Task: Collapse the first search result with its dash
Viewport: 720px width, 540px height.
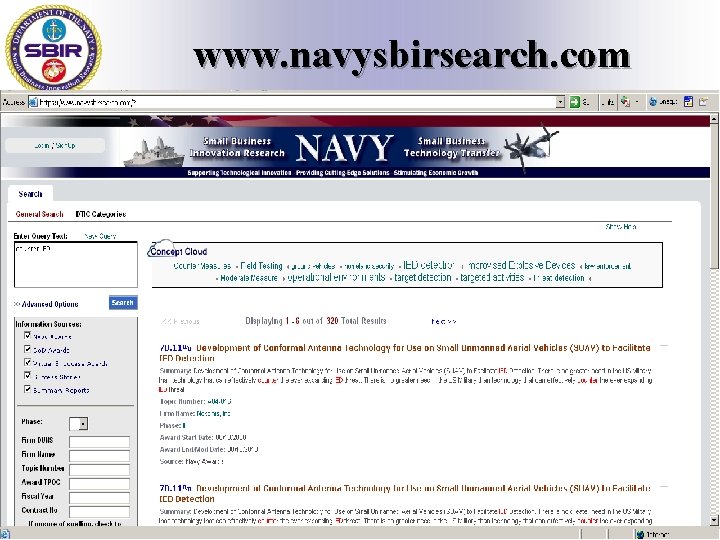Action: click(x=664, y=345)
